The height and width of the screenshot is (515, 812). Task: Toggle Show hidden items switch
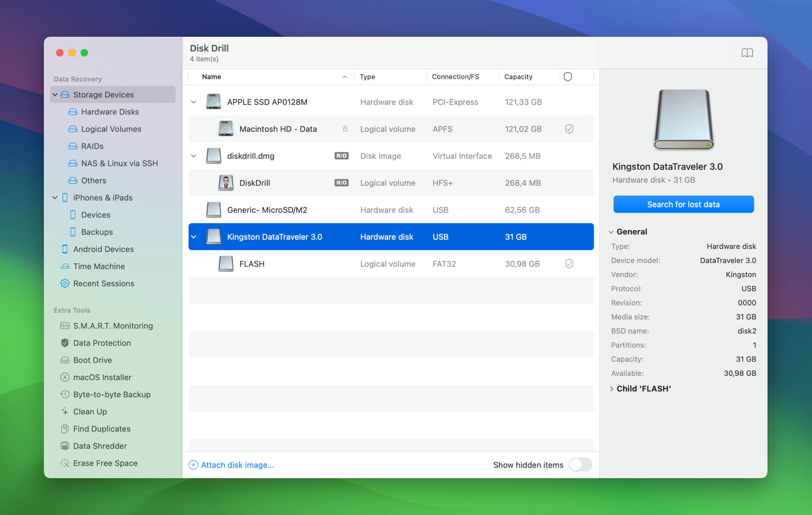pyautogui.click(x=580, y=465)
